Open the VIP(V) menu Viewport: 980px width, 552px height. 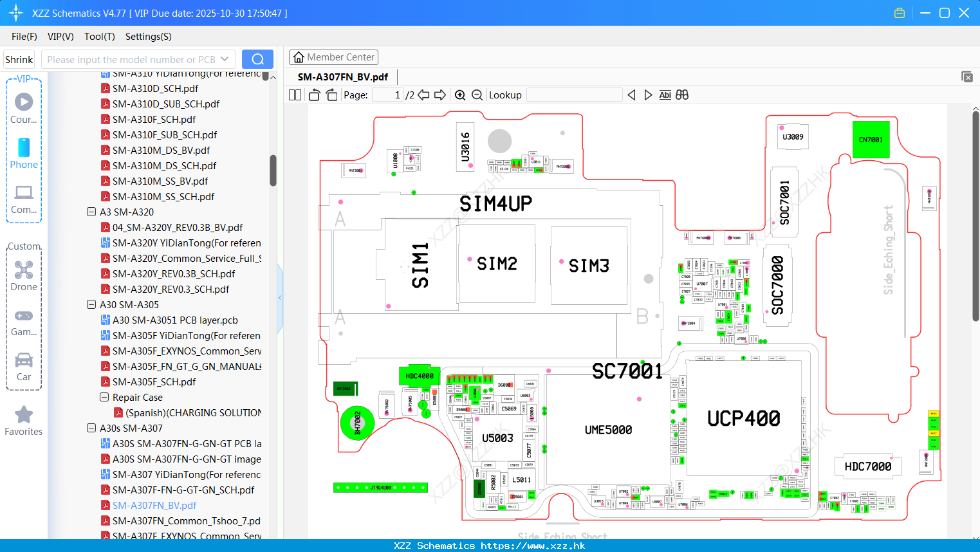point(60,36)
